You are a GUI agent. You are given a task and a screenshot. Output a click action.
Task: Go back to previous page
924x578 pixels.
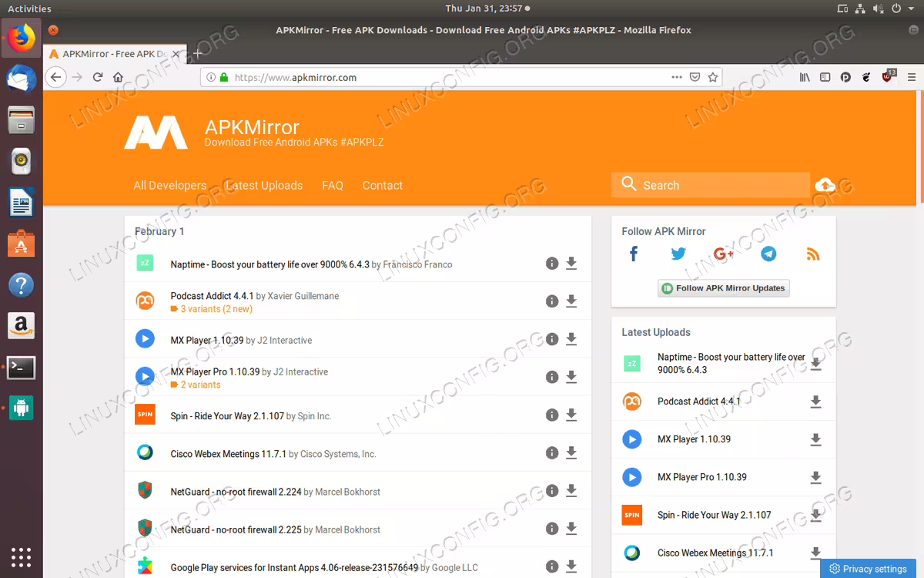[55, 77]
